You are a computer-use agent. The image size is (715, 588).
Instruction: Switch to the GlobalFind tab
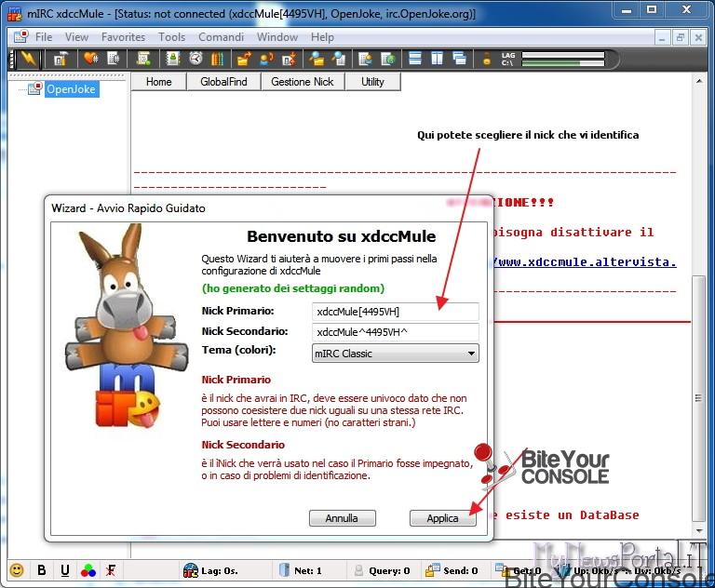click(223, 82)
